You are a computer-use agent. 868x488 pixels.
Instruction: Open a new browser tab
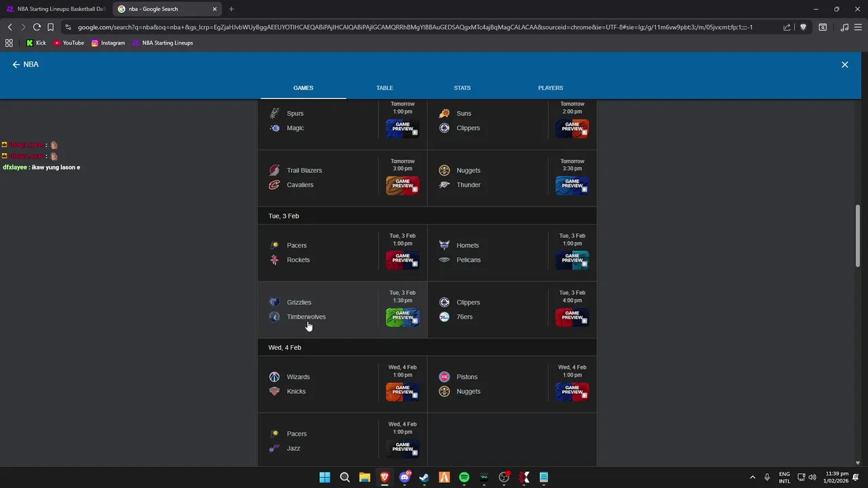tap(231, 9)
